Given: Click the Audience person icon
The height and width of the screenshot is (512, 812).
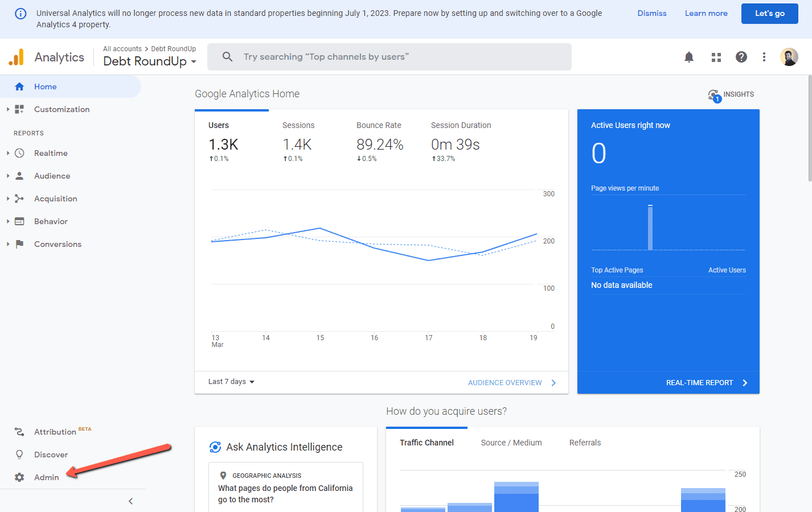Looking at the screenshot, I should (19, 176).
